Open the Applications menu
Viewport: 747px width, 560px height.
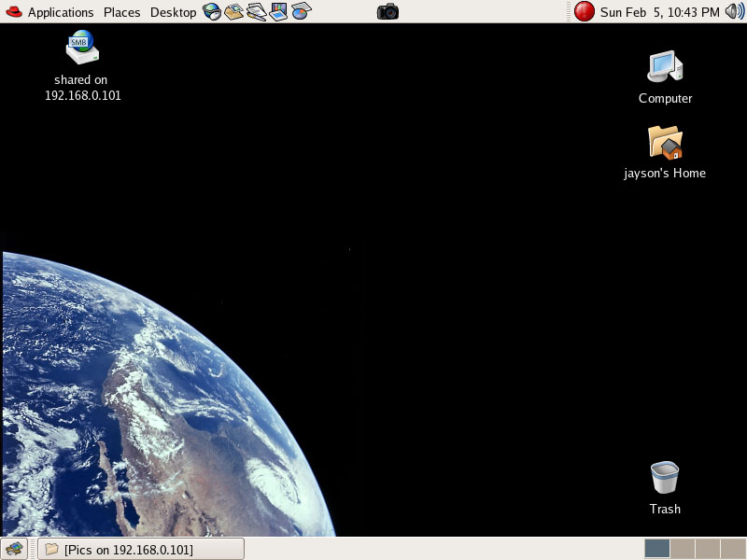click(x=61, y=12)
